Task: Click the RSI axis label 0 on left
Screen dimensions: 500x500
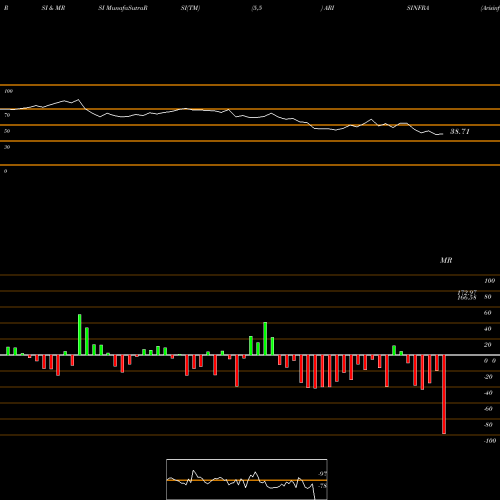Action: coord(5,171)
